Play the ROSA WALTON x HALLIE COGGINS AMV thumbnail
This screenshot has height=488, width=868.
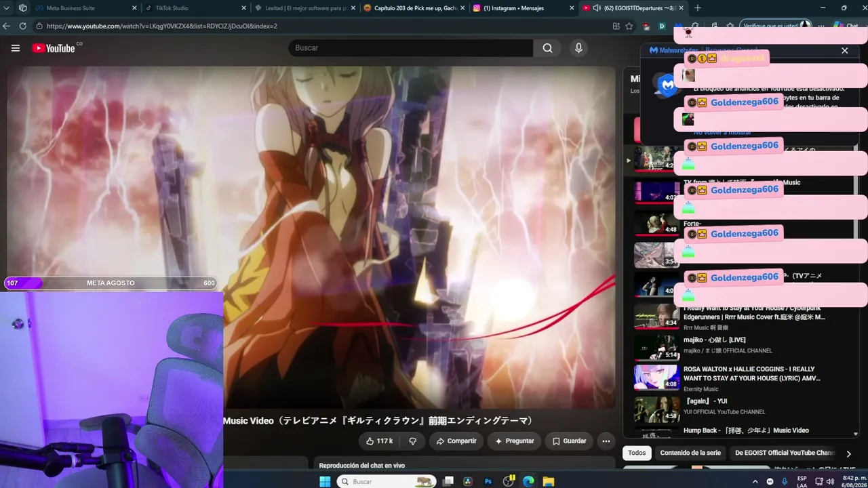pyautogui.click(x=656, y=378)
